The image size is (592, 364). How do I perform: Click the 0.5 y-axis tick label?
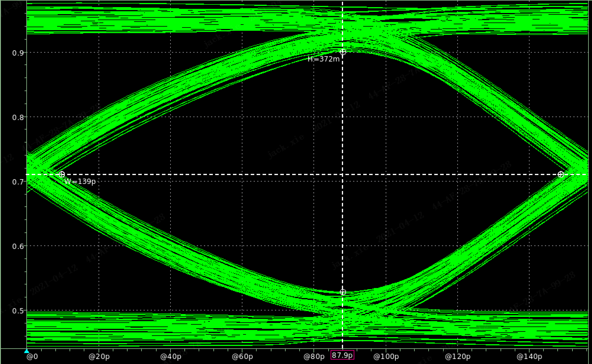tap(18, 311)
